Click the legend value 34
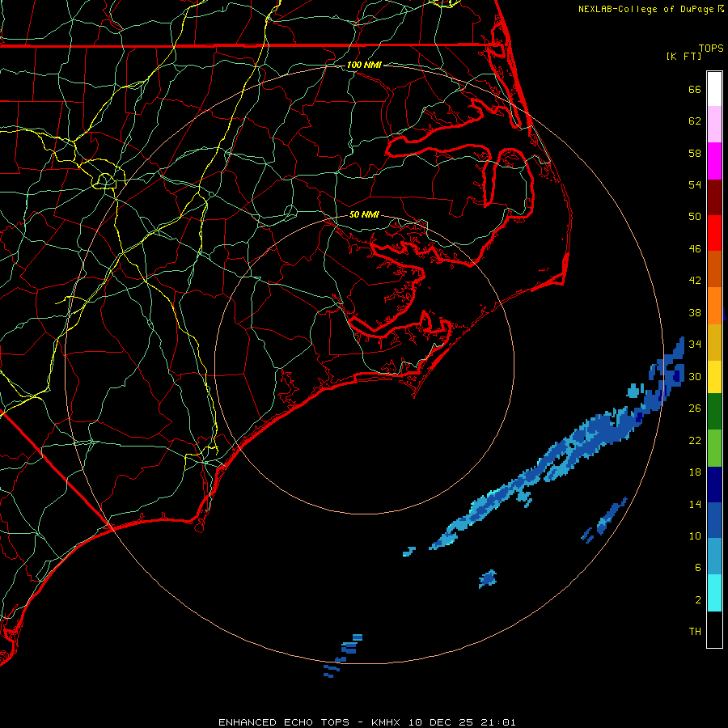Screen dimensions: 728x728 tap(695, 345)
